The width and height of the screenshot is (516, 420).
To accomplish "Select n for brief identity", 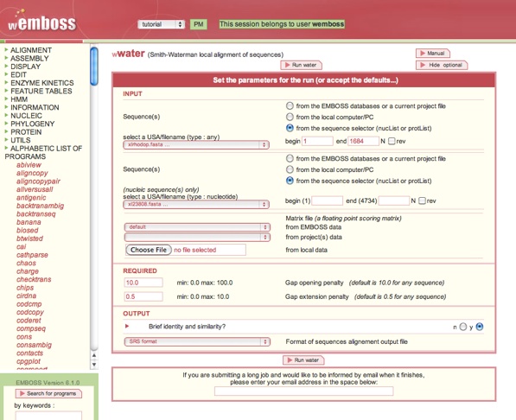I will [463, 327].
